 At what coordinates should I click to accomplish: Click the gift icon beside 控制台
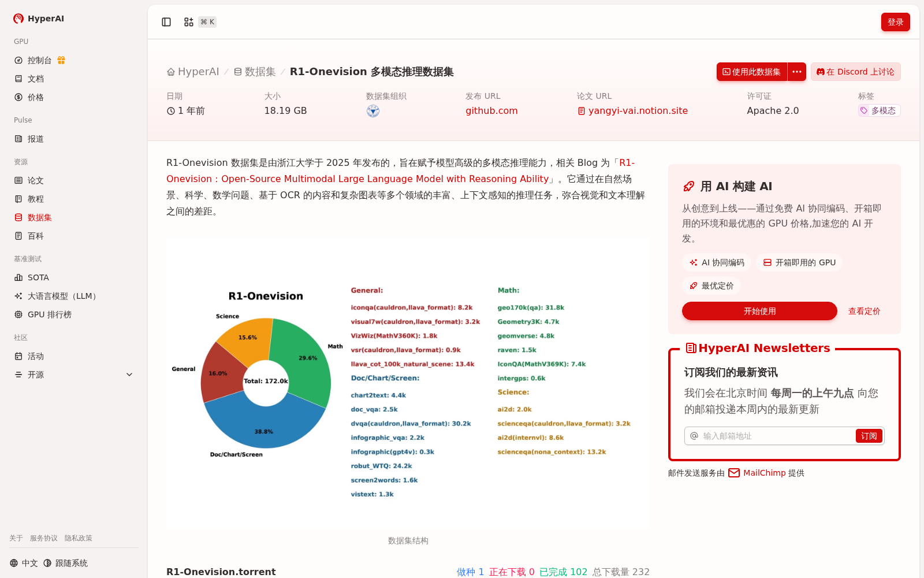coord(61,60)
